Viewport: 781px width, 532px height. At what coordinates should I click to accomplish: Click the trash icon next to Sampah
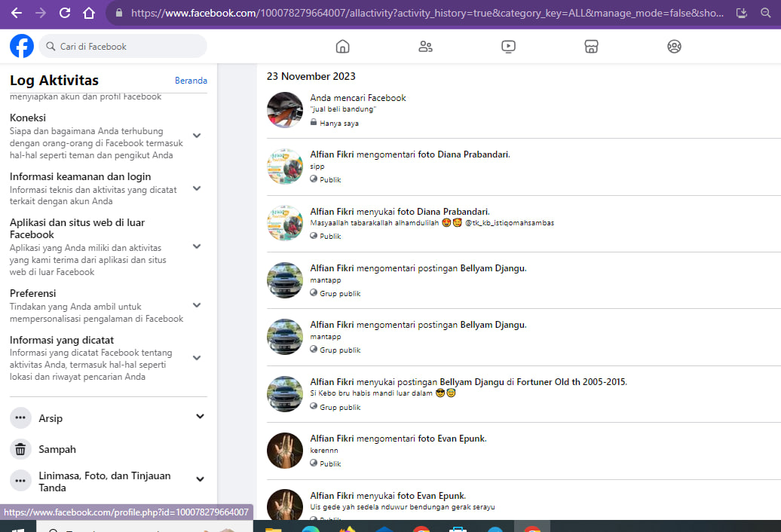[x=20, y=449]
